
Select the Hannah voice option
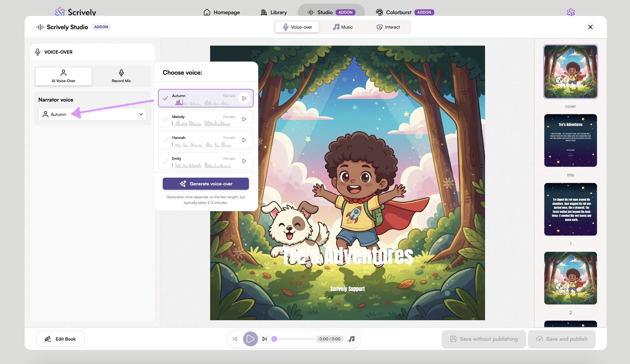pyautogui.click(x=200, y=140)
